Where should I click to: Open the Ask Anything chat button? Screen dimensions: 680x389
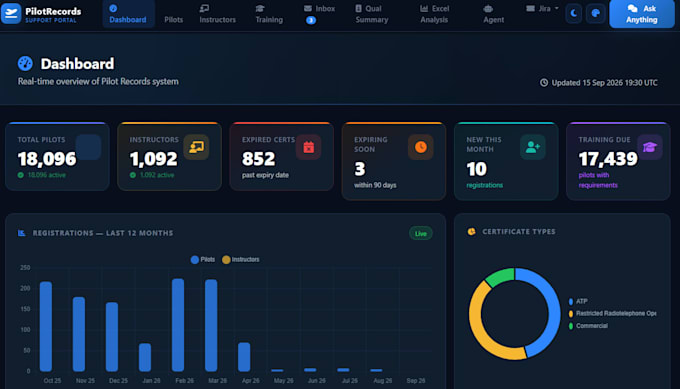642,14
